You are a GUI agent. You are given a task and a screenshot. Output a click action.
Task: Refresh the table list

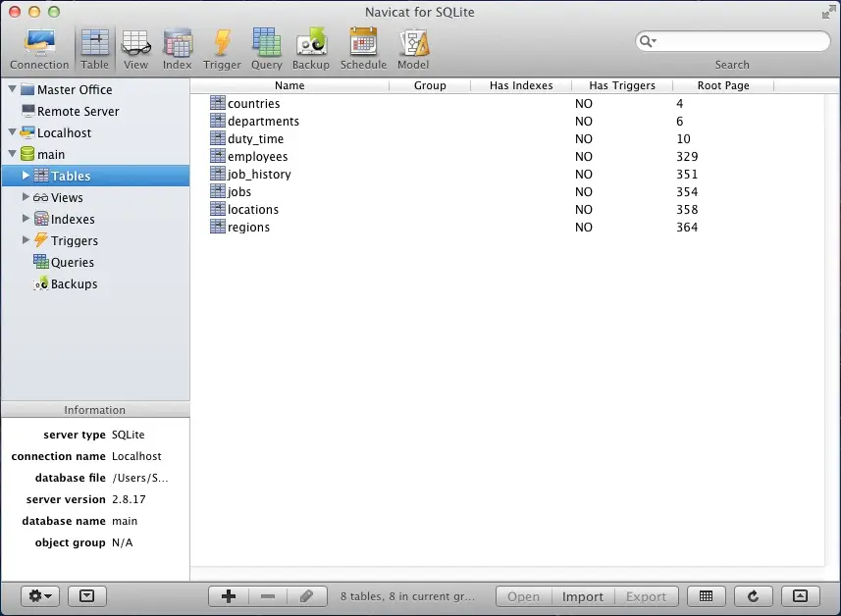753,596
